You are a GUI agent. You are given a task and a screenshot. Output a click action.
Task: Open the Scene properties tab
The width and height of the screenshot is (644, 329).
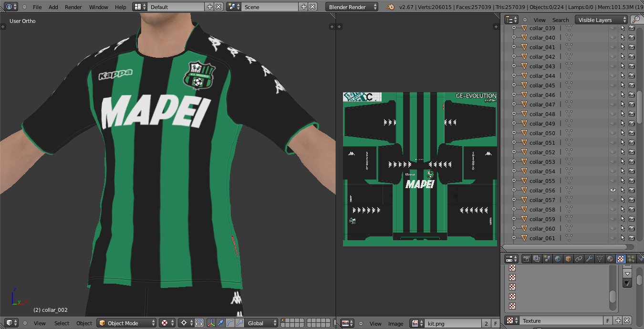(x=547, y=259)
